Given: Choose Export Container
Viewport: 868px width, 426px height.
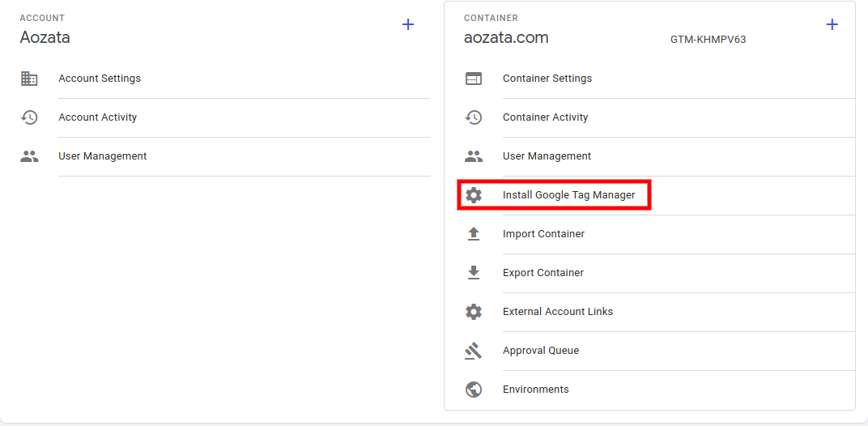Looking at the screenshot, I should click(543, 273).
